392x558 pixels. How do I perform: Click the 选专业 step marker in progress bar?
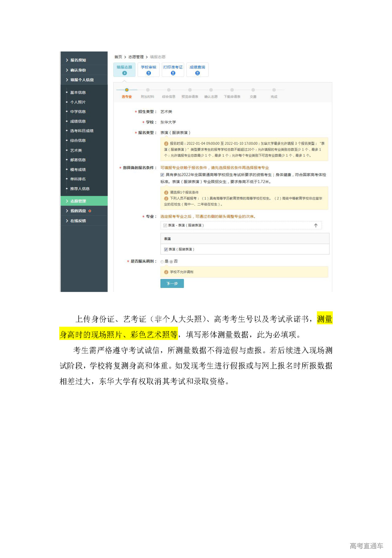tap(127, 90)
